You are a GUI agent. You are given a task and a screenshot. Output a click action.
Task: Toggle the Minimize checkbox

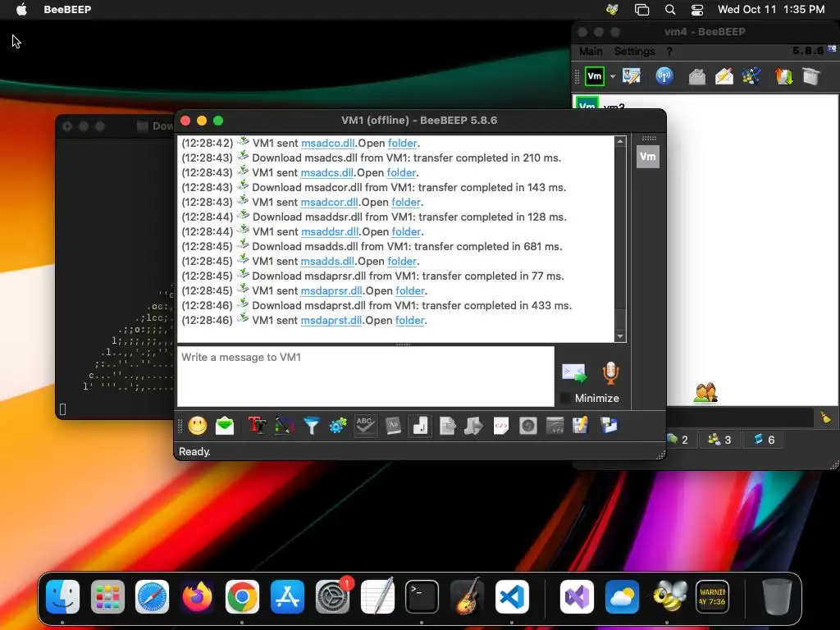(564, 398)
